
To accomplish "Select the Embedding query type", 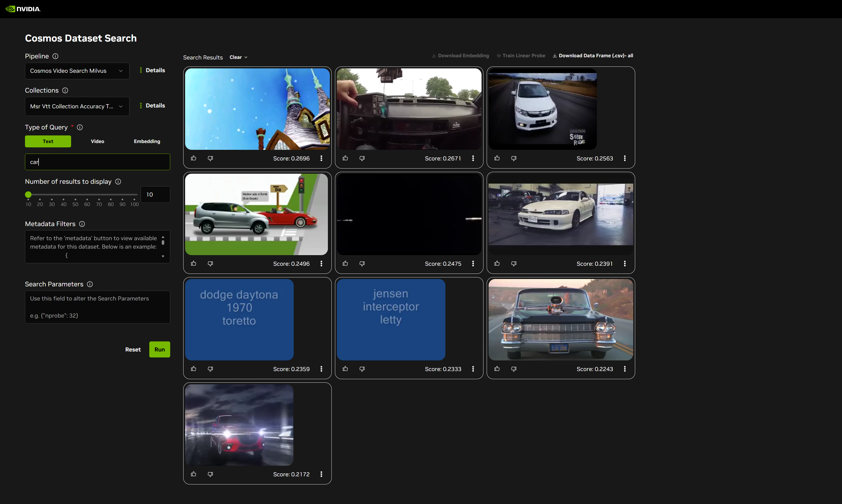I will (x=147, y=141).
